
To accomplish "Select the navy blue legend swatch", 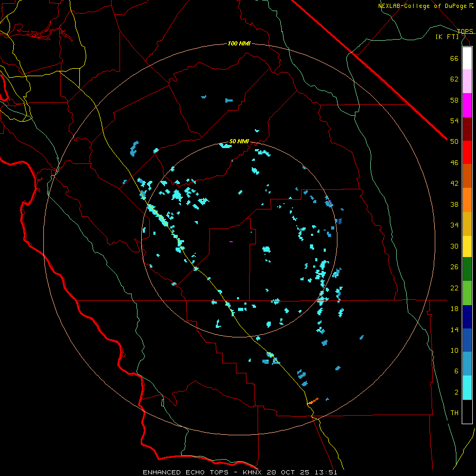I will [x=467, y=317].
